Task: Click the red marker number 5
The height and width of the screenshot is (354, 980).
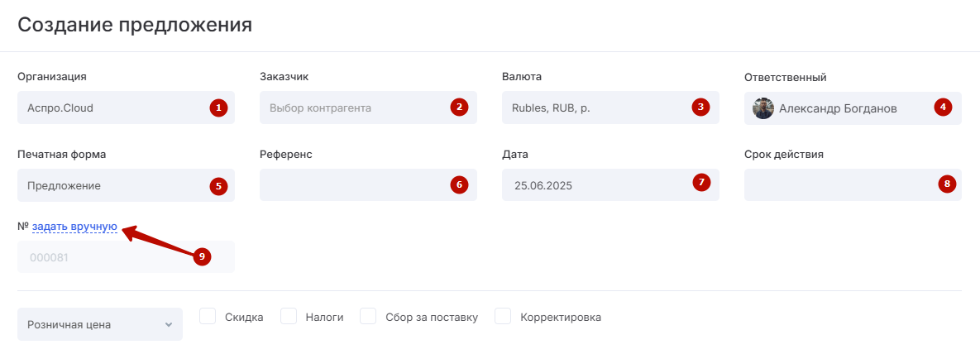Action: 218,185
